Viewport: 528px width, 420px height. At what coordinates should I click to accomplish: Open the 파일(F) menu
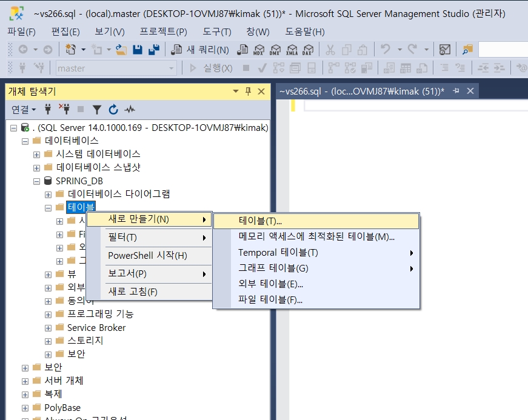point(22,32)
